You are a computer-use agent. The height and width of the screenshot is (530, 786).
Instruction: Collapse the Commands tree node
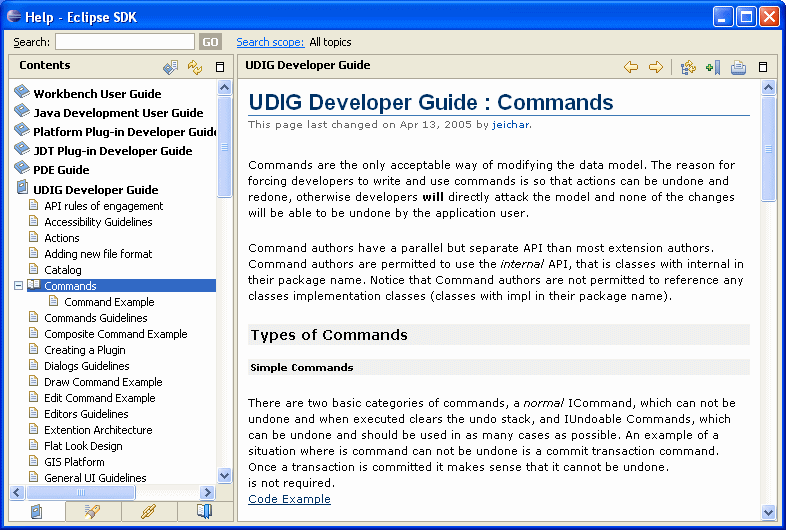(18, 286)
